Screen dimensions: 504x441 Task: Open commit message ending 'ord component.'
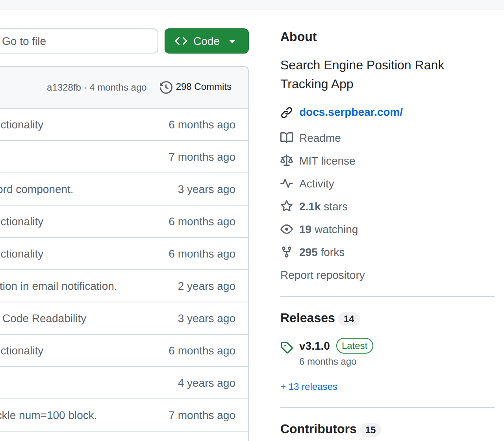click(x=37, y=189)
